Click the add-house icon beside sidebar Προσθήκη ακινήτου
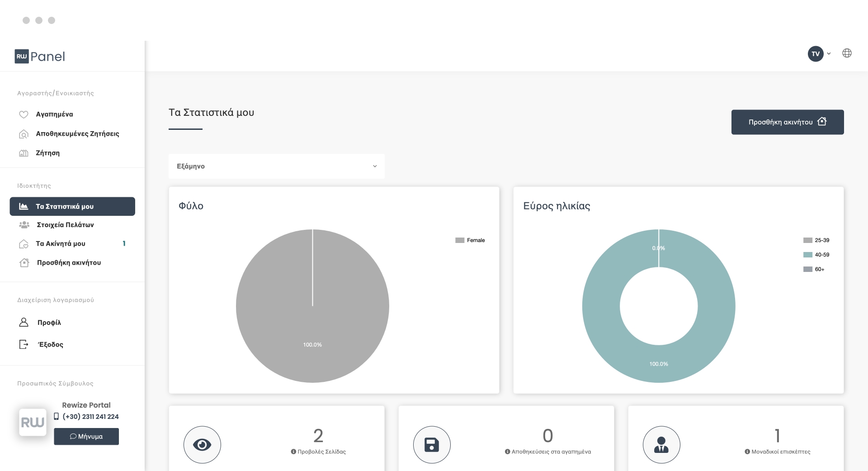The width and height of the screenshot is (868, 471). click(x=24, y=262)
